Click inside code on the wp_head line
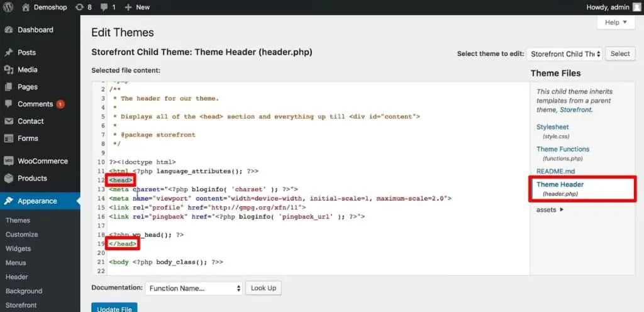Screen dimensions: 644x312 (147, 235)
